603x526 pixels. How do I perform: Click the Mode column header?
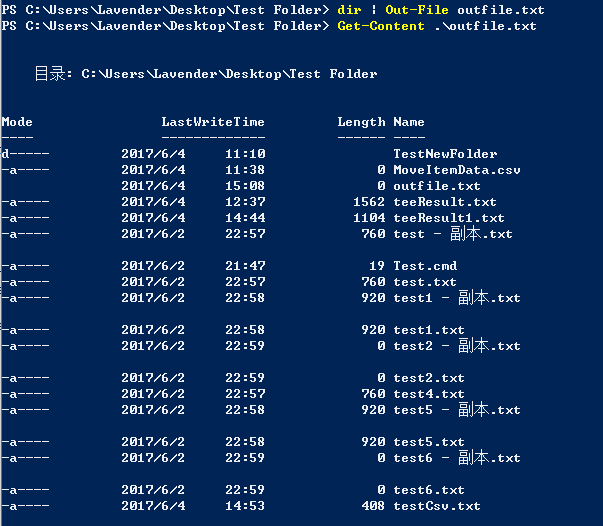tap(17, 122)
